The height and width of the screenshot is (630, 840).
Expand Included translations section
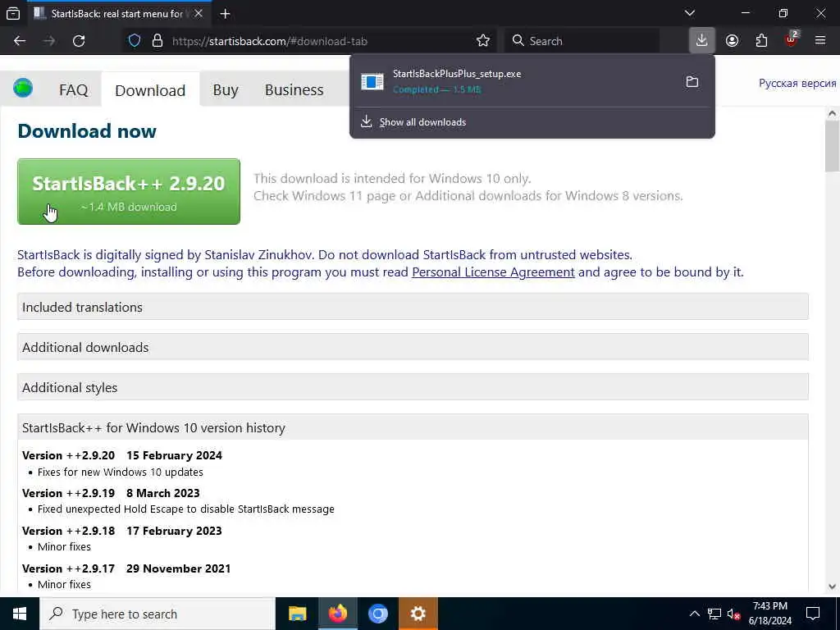click(x=413, y=307)
